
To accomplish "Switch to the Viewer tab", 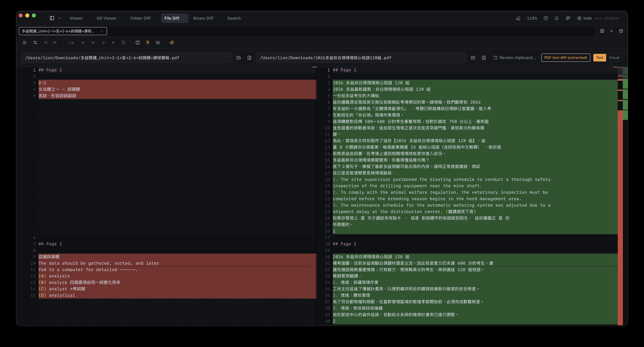I will click(x=76, y=18).
